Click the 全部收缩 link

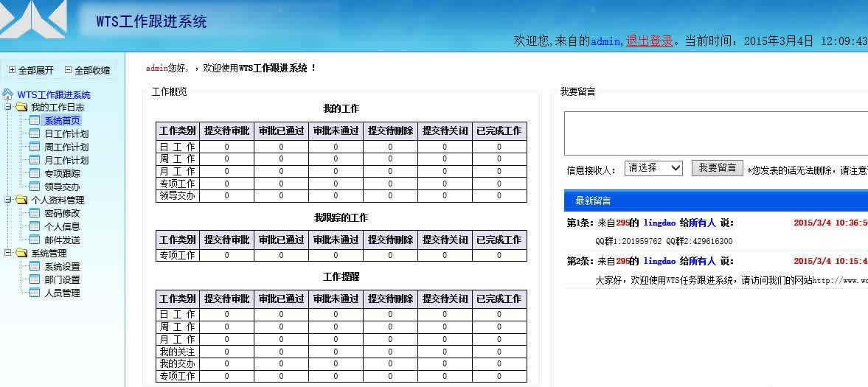(92, 70)
